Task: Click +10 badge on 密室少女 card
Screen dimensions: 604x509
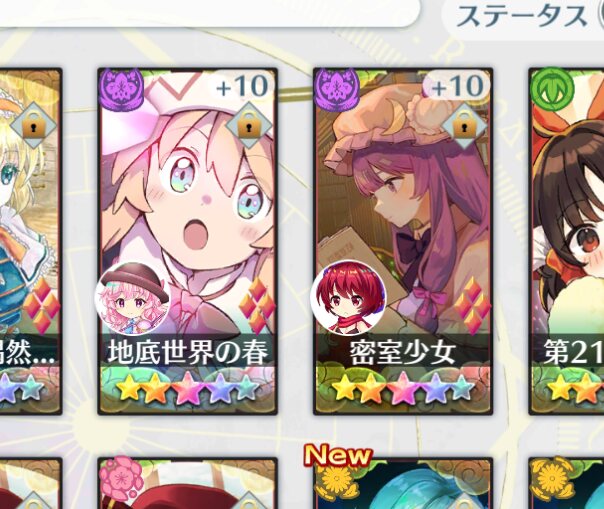Action: point(457,86)
